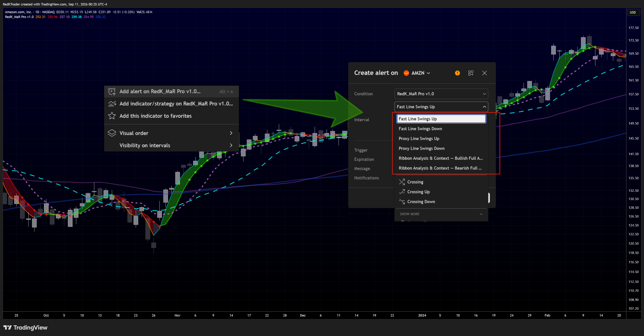Viewport: 644px width, 336px height.
Task: Select Add this indicator to favorites
Action: (171, 116)
